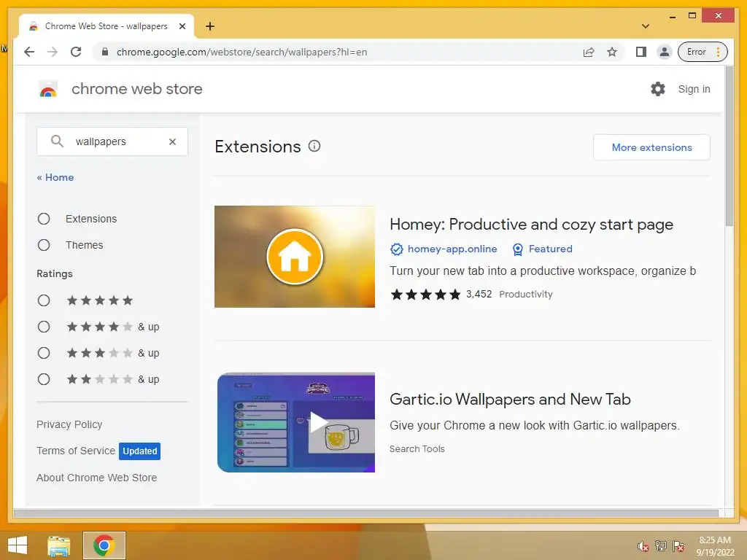The height and width of the screenshot is (560, 747).
Task: Sign in to Chrome Web Store
Action: pyautogui.click(x=694, y=89)
